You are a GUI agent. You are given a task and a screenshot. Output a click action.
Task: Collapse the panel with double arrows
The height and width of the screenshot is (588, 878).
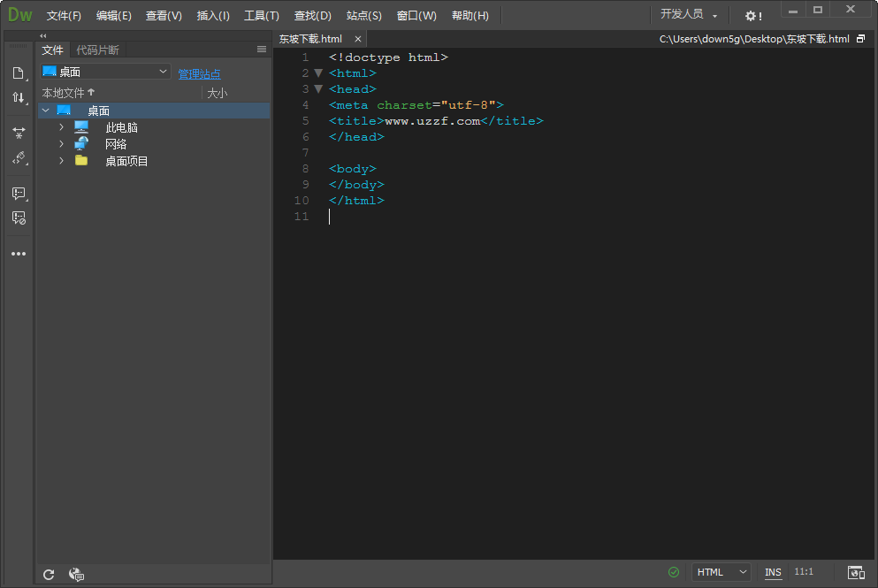pyautogui.click(x=43, y=36)
